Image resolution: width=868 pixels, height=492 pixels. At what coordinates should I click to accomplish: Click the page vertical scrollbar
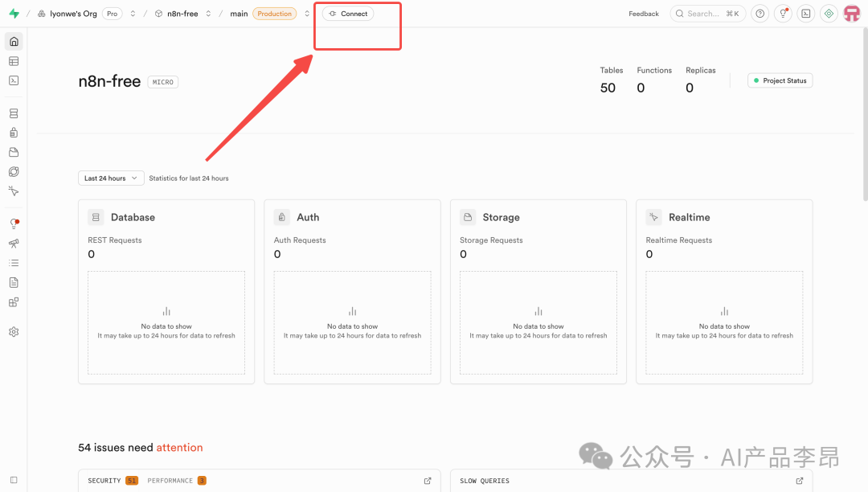[x=864, y=113]
